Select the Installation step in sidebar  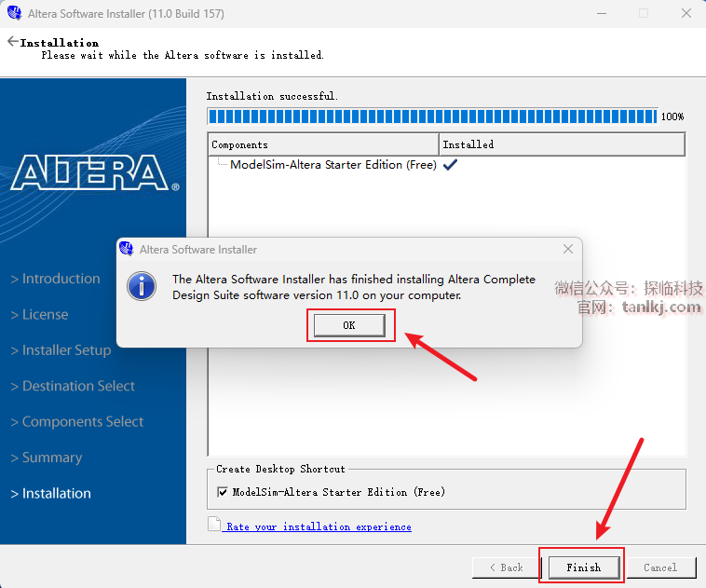tap(51, 493)
